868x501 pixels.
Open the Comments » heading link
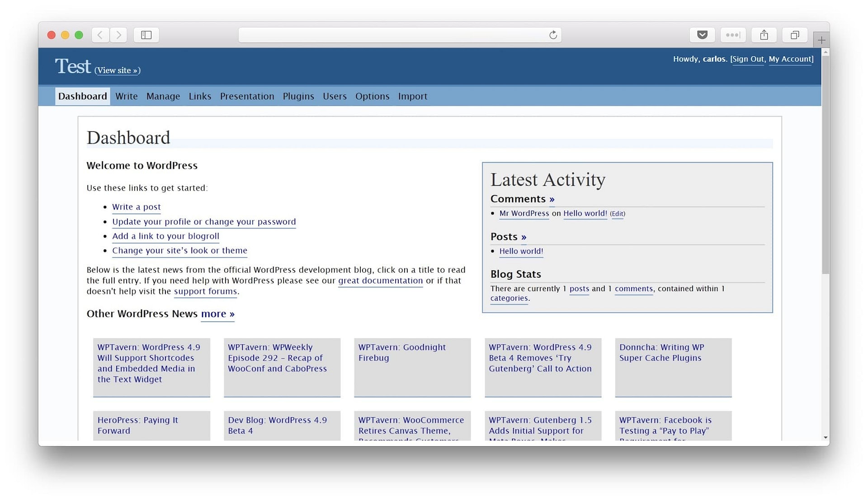[552, 199]
